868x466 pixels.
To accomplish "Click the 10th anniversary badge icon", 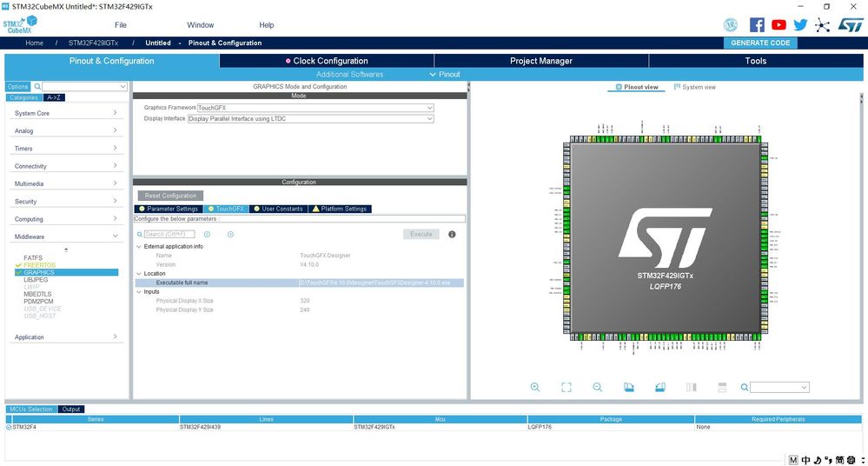I will pos(731,25).
